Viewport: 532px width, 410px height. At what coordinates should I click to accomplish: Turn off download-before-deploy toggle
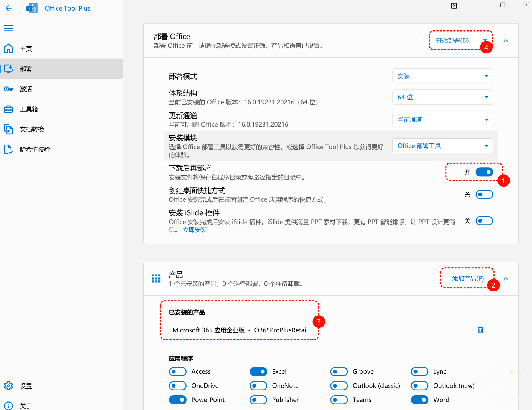coord(484,172)
